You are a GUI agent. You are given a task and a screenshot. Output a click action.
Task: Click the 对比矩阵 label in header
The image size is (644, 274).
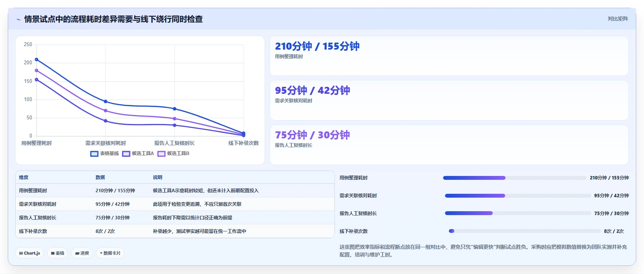click(618, 19)
